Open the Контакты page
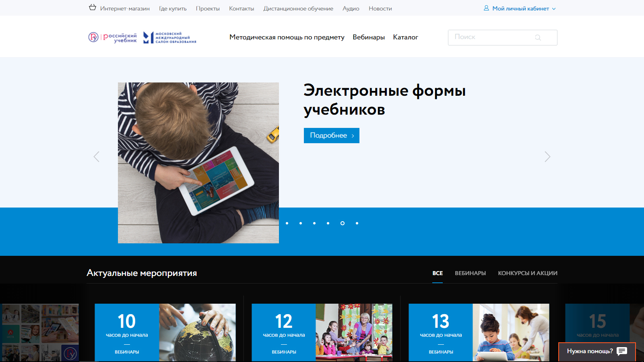Viewport: 644px width, 362px height. [242, 8]
